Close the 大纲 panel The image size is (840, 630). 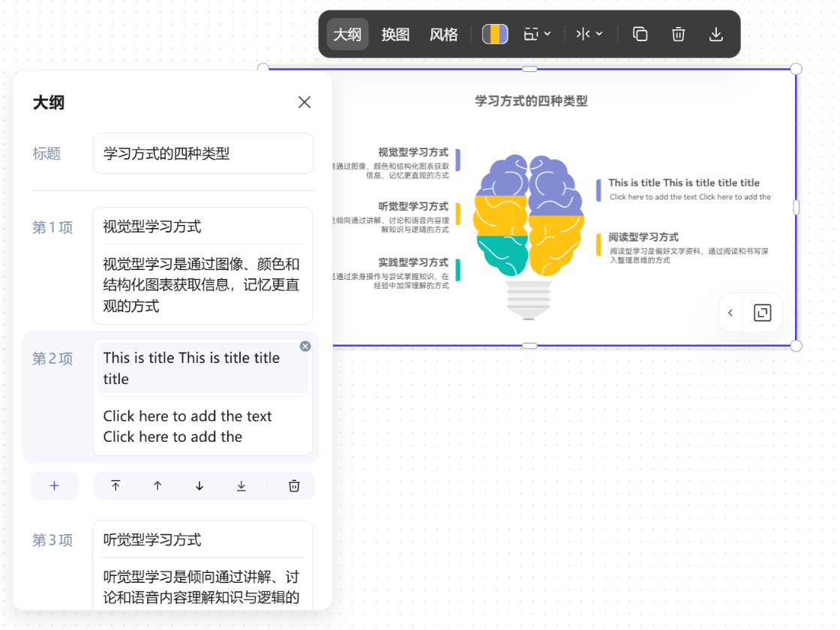pos(304,102)
